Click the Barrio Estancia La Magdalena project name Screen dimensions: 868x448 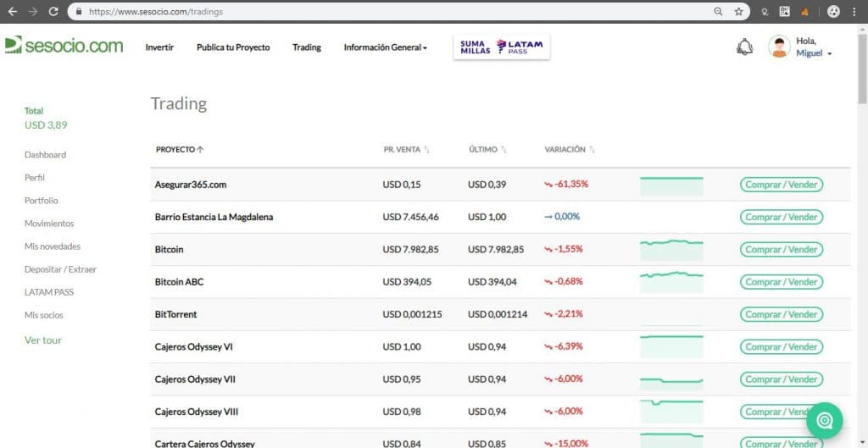click(214, 218)
